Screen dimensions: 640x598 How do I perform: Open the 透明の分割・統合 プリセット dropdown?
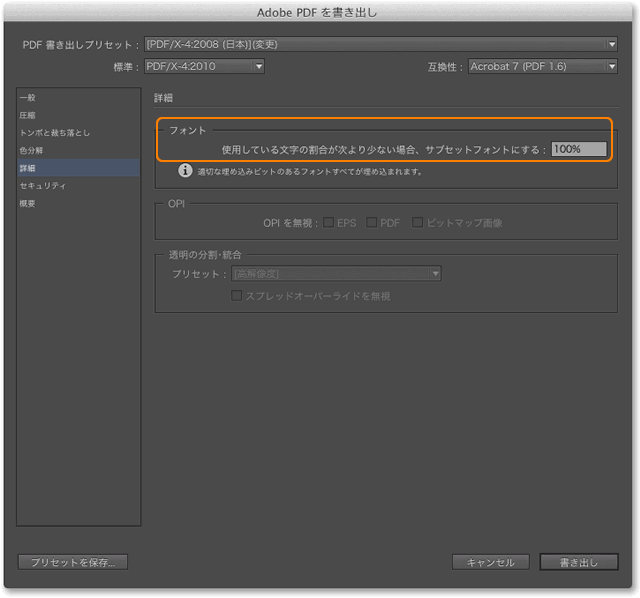[336, 273]
